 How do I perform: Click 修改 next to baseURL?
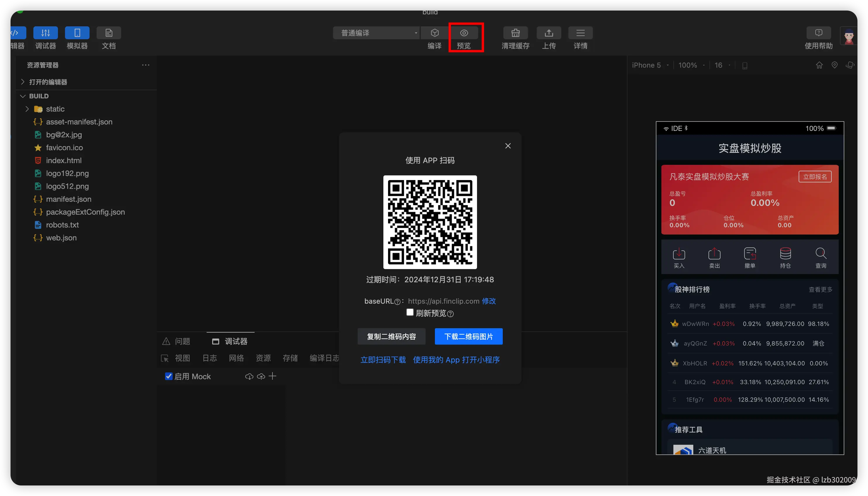click(489, 301)
